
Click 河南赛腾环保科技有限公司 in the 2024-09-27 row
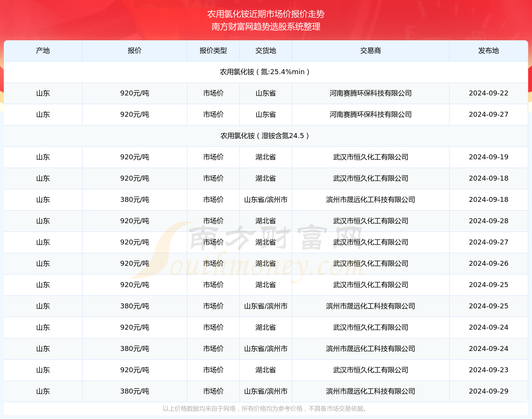(x=370, y=114)
